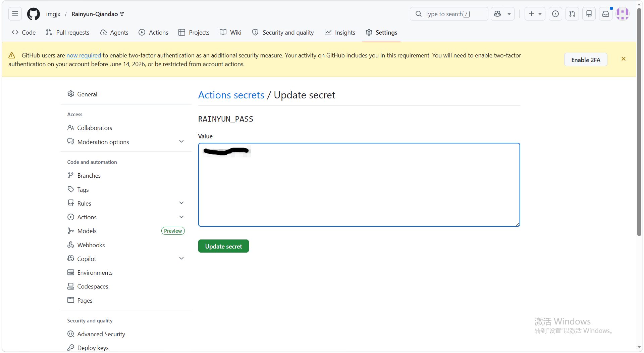Open Deploy keys settings
This screenshot has height=353, width=644.
point(126,348)
